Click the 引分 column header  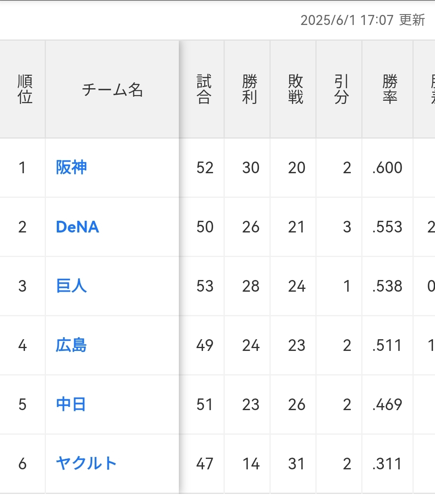point(341,89)
